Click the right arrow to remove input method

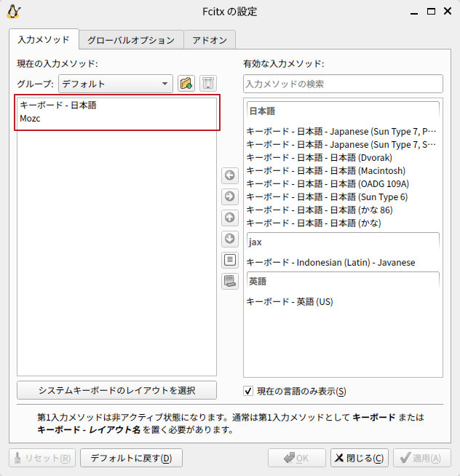point(230,197)
